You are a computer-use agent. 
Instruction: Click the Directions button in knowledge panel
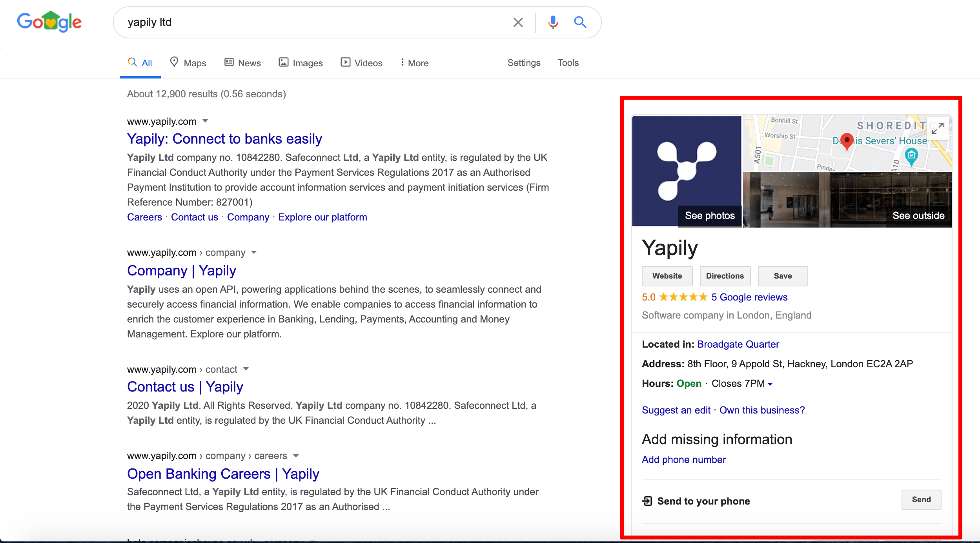[x=725, y=275]
